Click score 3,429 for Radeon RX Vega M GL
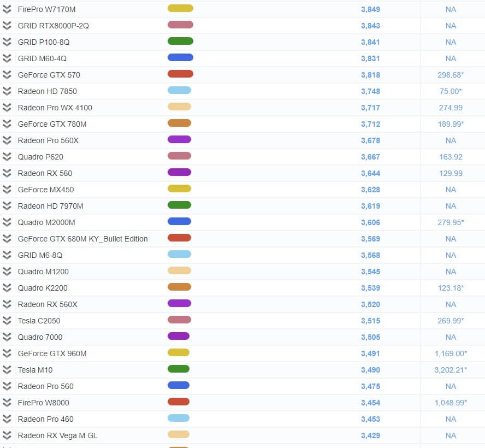This screenshot has width=485, height=448. click(x=370, y=436)
